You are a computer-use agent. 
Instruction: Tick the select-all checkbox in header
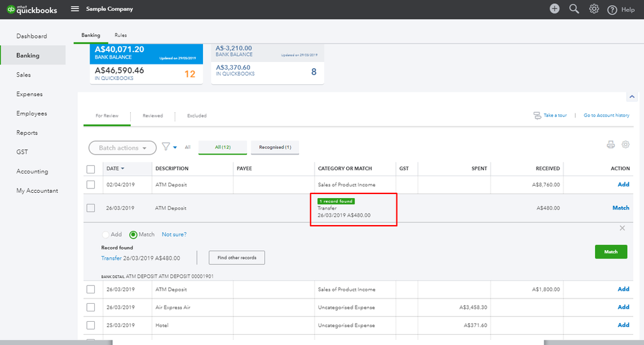(91, 169)
